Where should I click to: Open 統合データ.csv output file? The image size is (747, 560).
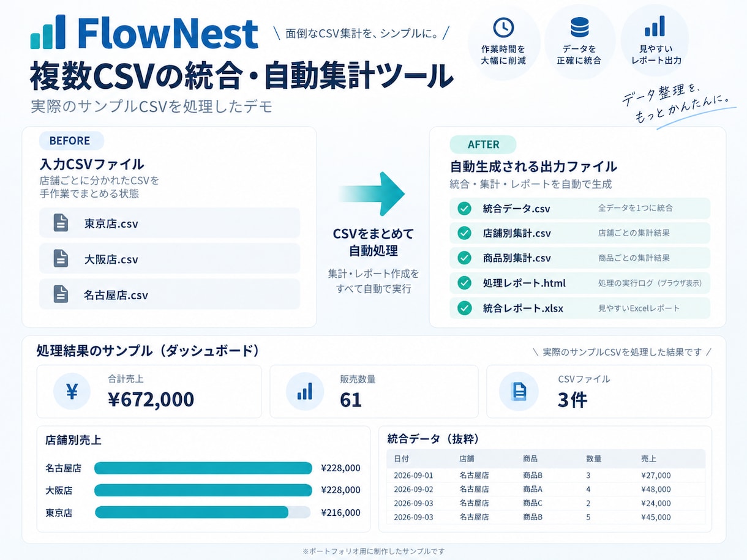pos(580,208)
